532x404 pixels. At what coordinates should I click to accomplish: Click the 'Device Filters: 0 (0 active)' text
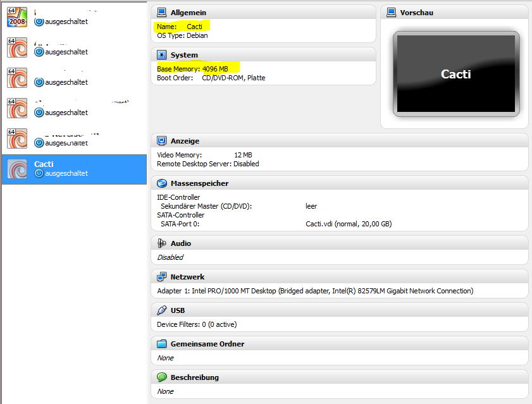point(197,324)
